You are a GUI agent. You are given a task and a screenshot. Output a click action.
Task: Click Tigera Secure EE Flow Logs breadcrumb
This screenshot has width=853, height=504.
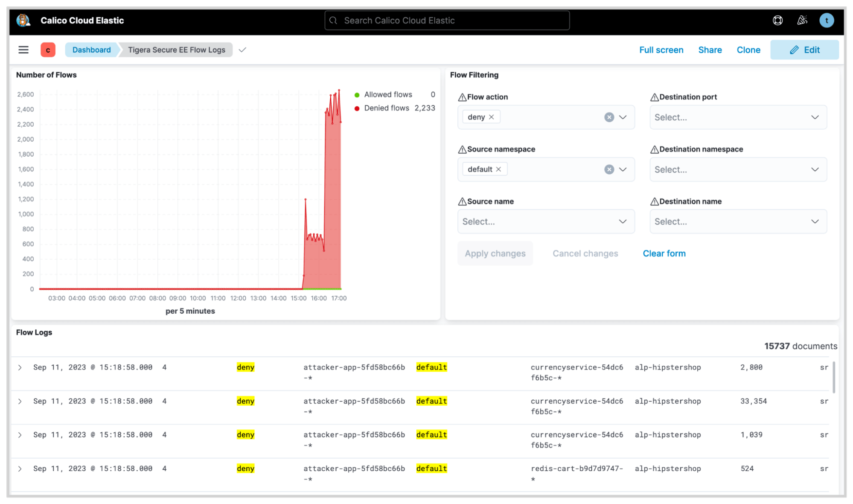point(176,50)
